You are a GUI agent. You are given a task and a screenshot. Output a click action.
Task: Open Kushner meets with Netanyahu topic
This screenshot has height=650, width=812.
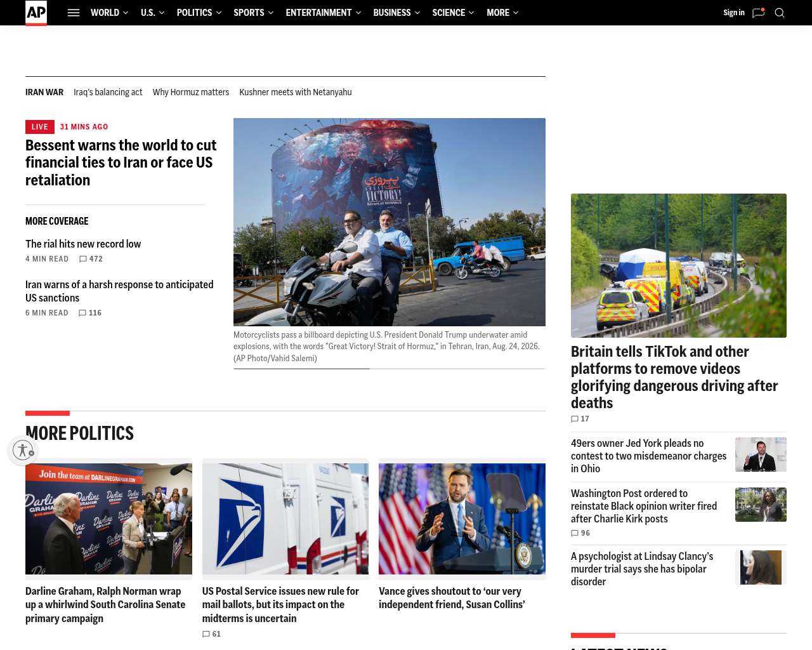[x=296, y=92]
